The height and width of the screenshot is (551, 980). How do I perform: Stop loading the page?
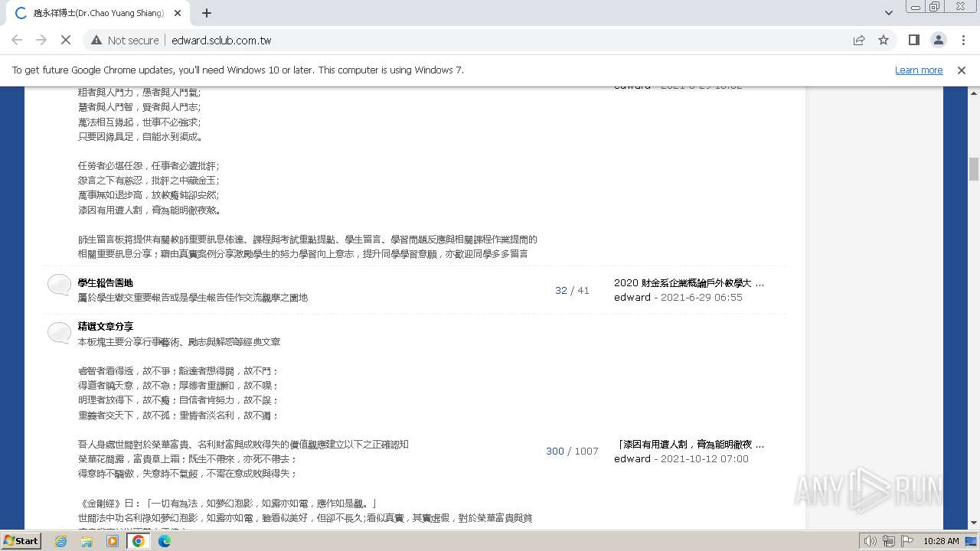point(66,40)
